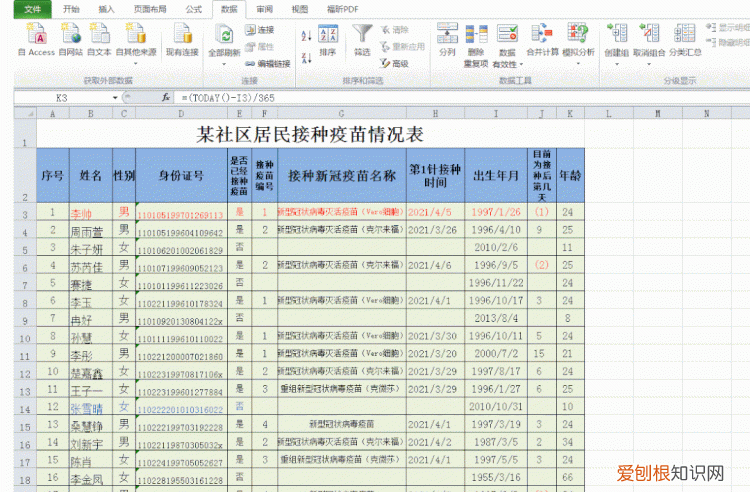Select column K header
Image resolution: width=750 pixels, height=492 pixels.
[570, 113]
